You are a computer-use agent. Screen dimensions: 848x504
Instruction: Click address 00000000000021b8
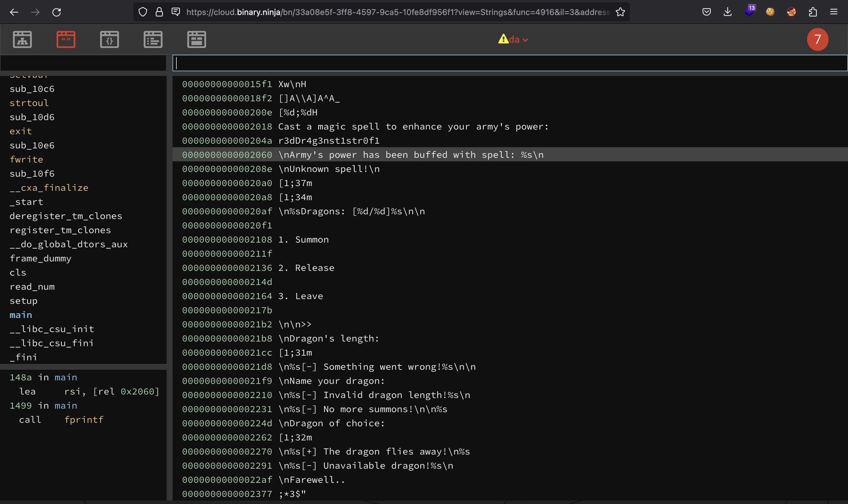pos(227,339)
